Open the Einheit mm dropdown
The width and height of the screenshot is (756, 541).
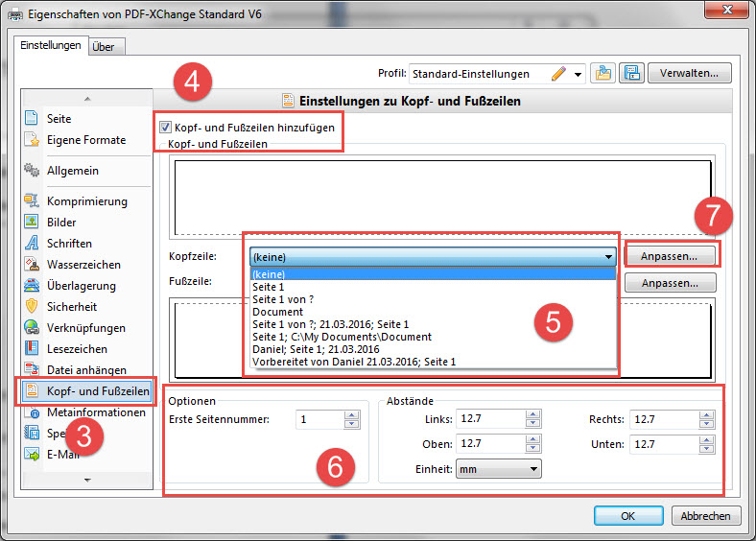[499, 469]
